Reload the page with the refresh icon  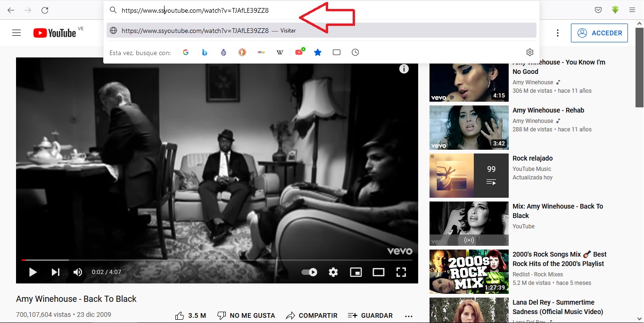(45, 10)
